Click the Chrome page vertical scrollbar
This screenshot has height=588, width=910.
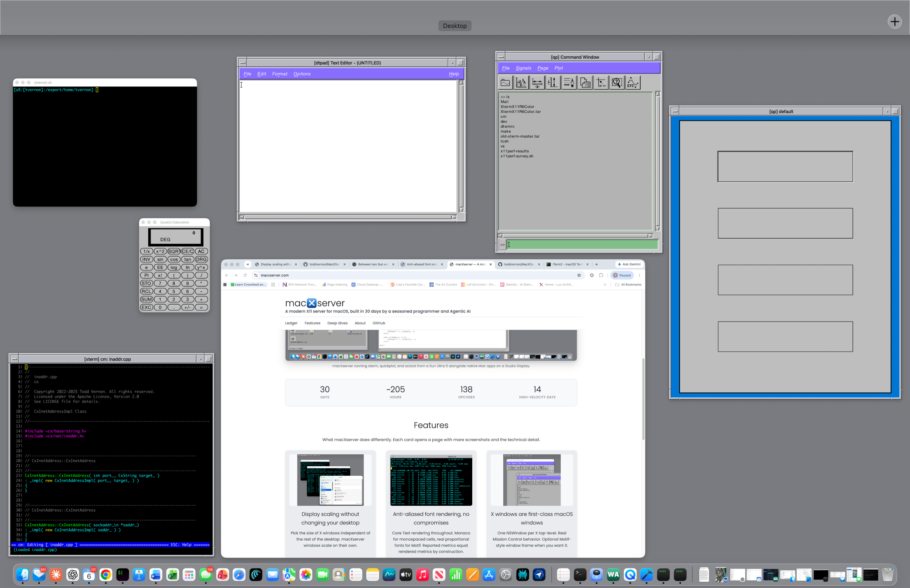643,399
